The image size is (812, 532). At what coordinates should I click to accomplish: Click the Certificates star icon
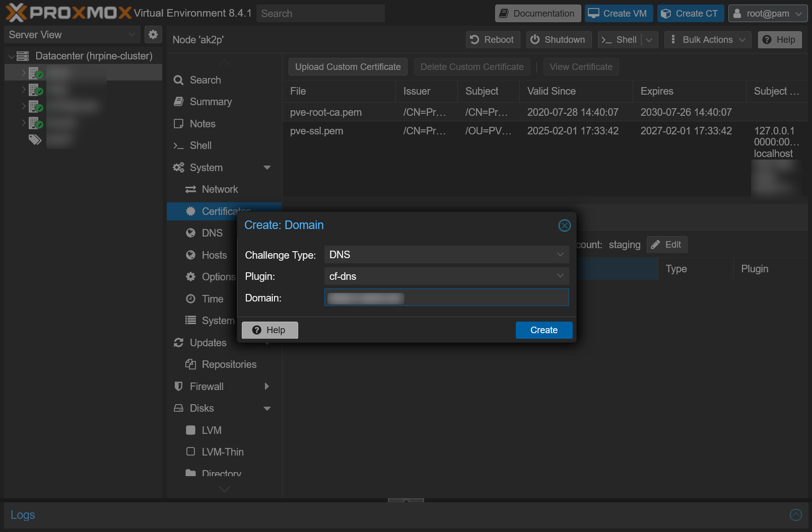tap(190, 211)
